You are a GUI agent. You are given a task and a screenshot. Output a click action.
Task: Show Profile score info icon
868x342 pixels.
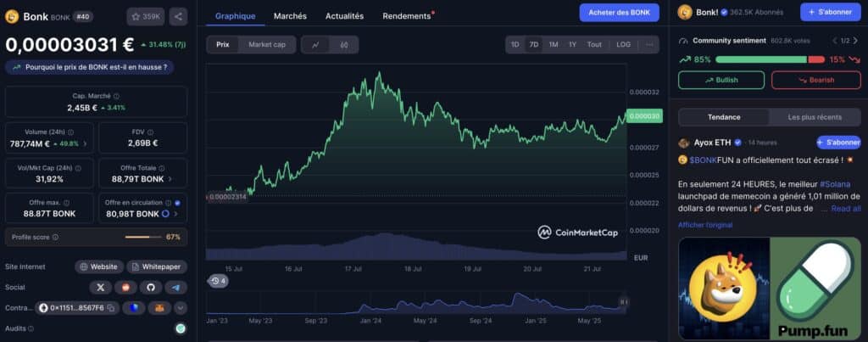click(55, 238)
